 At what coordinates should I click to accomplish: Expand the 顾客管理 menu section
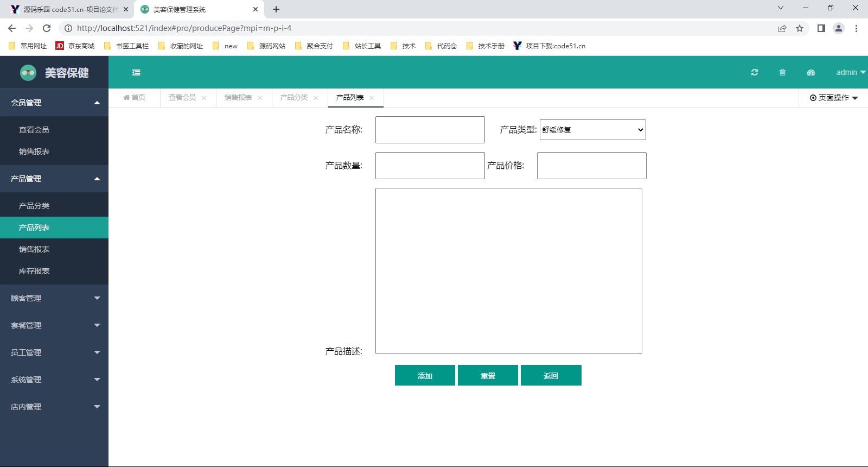tap(54, 298)
